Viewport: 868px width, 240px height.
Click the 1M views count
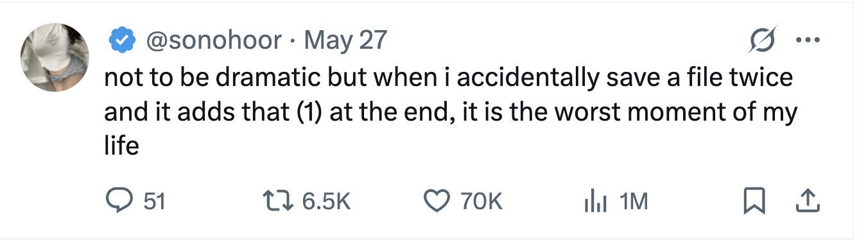(x=633, y=202)
